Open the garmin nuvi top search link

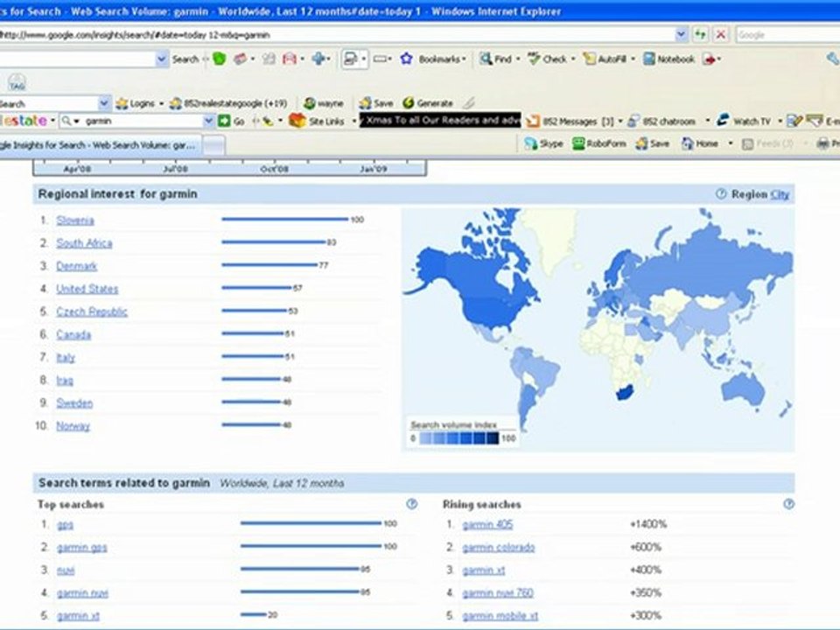pos(82,593)
